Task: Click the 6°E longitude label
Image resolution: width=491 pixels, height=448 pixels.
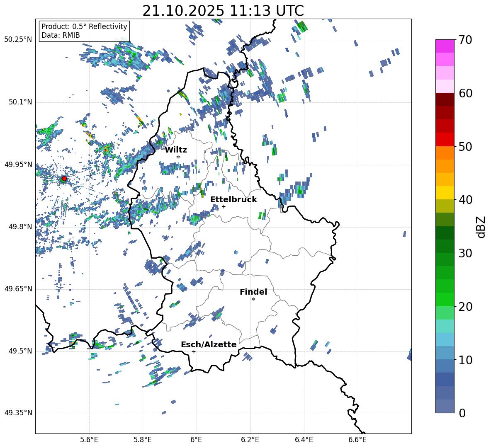Action: 196,440
